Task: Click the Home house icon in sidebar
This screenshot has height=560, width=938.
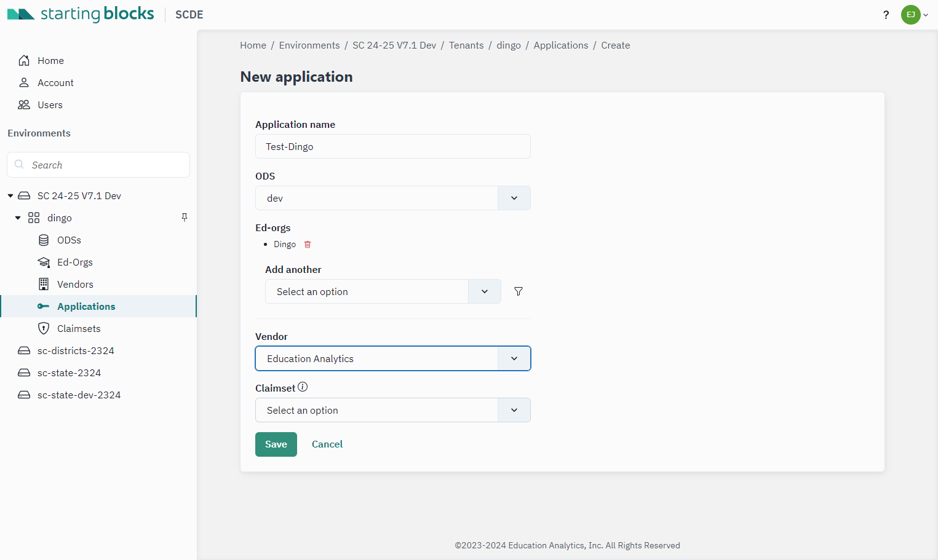Action: pos(24,60)
